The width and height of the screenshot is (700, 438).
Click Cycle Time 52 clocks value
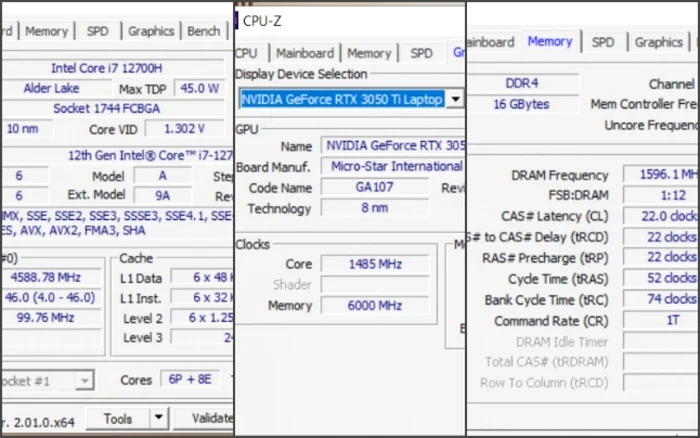pyautogui.click(x=661, y=278)
